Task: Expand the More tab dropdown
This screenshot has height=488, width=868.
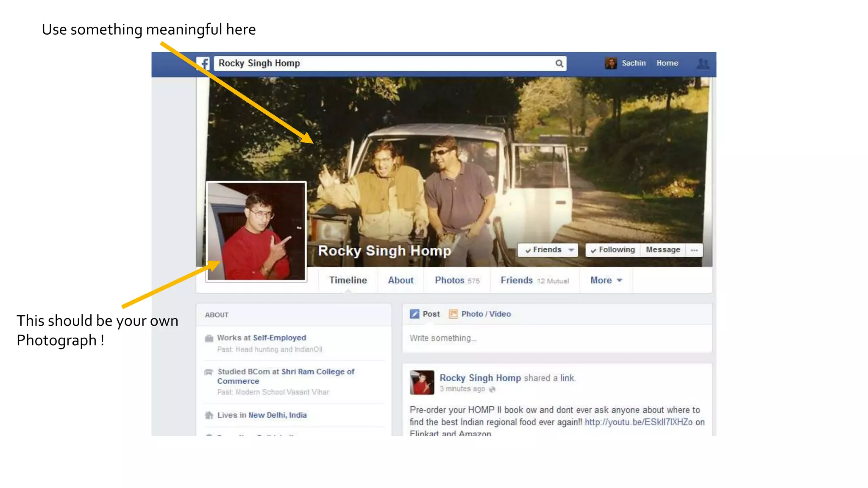Action: 606,280
